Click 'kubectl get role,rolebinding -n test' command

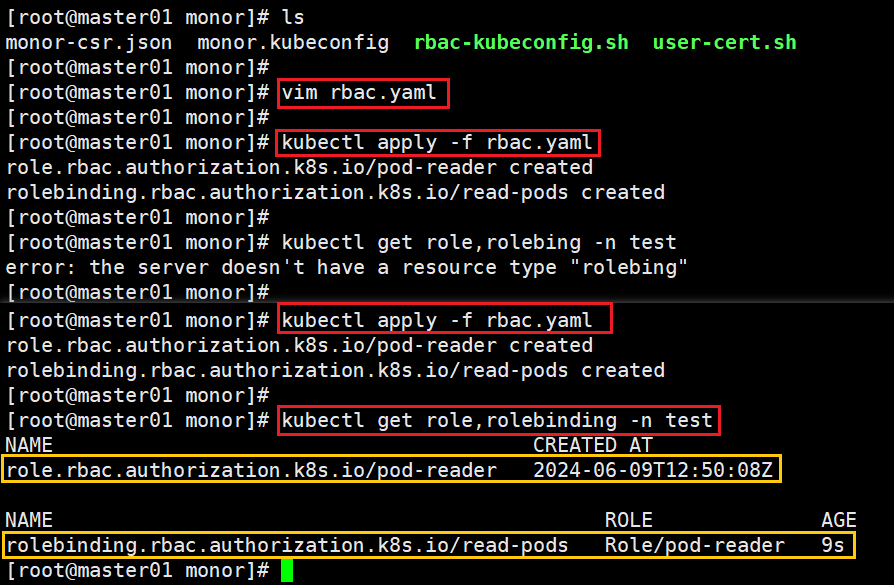(x=497, y=421)
